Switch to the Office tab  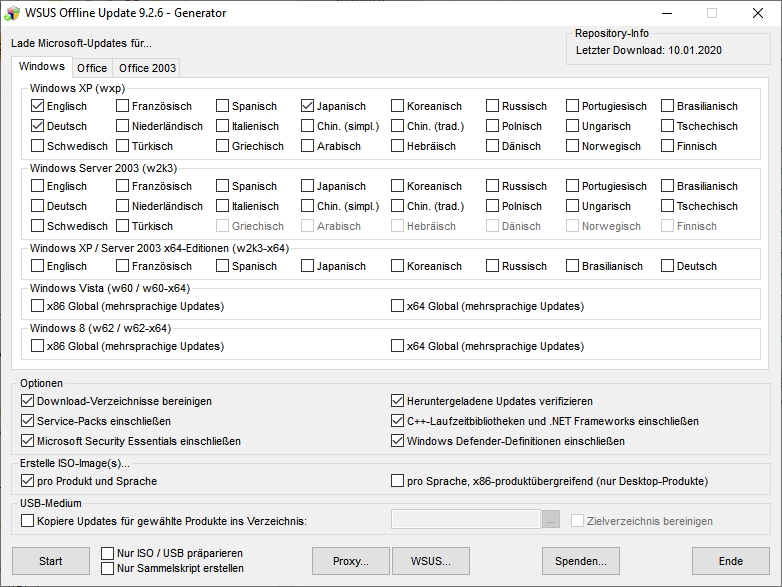92,68
